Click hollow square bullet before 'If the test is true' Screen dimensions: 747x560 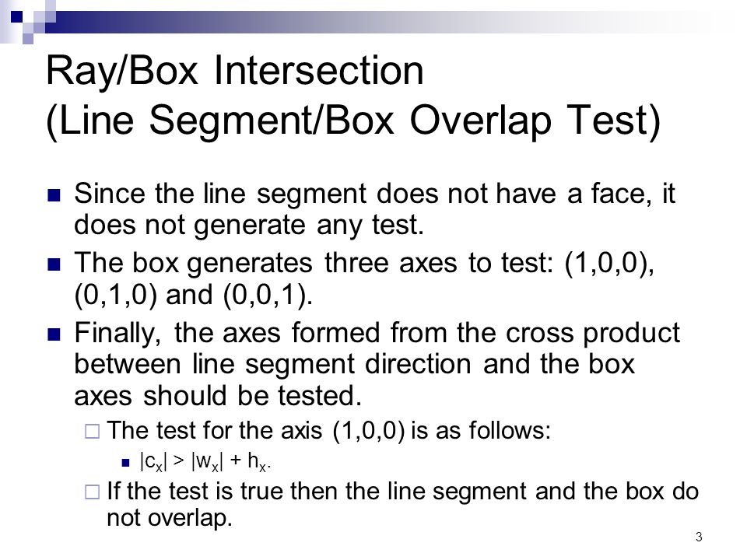pyautogui.click(x=92, y=492)
